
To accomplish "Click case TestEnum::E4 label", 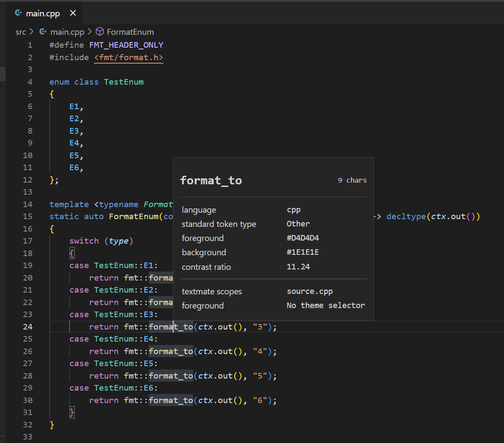I will (x=113, y=339).
